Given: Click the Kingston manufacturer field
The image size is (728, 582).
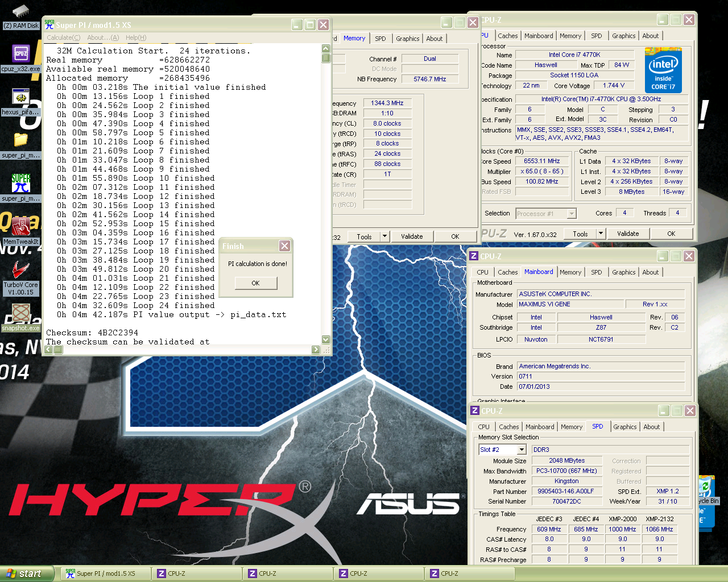Looking at the screenshot, I should 566,481.
